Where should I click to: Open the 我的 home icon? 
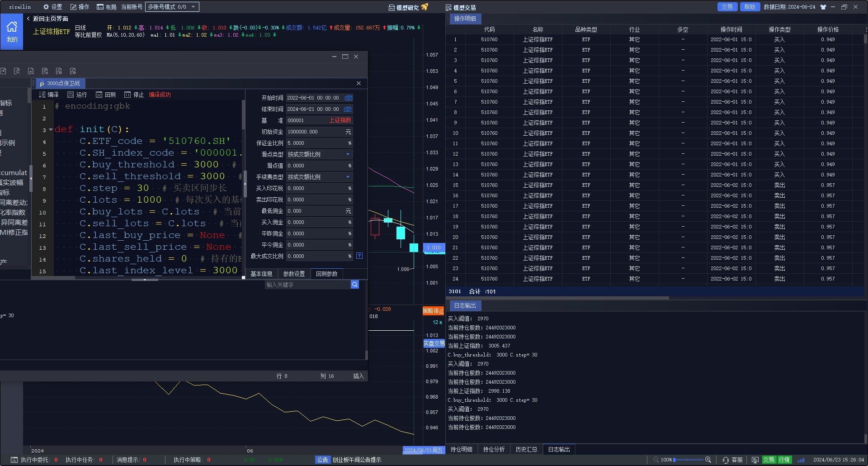click(12, 31)
